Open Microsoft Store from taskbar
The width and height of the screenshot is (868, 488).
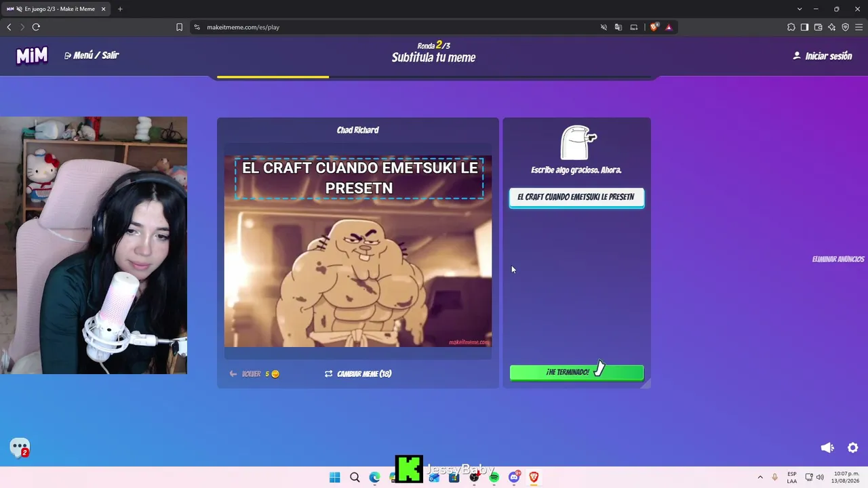tap(454, 477)
